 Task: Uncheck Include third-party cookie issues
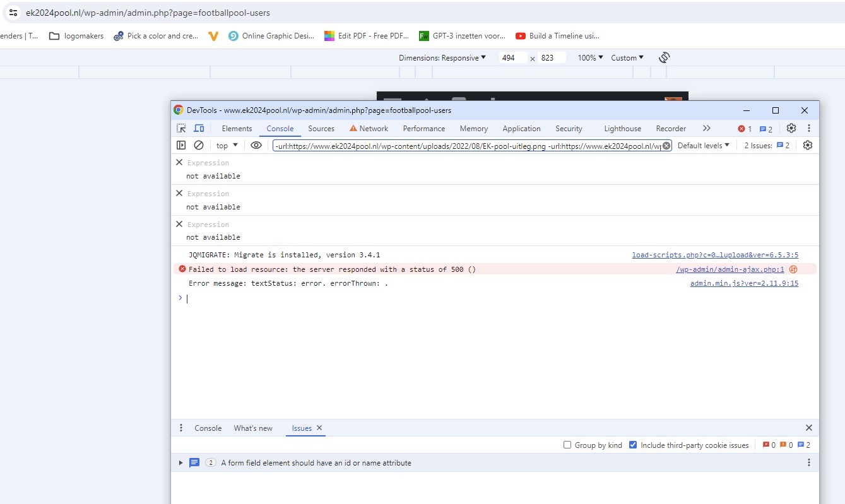[x=633, y=445]
